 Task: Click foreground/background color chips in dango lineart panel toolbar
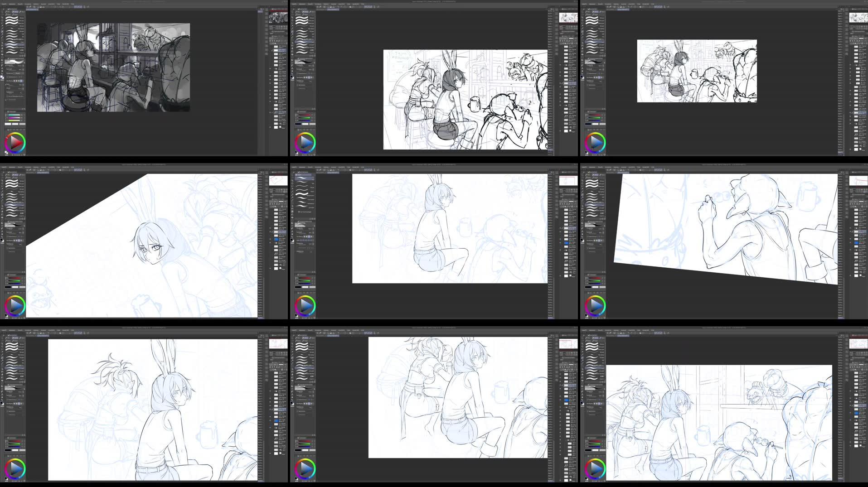(x=582, y=403)
